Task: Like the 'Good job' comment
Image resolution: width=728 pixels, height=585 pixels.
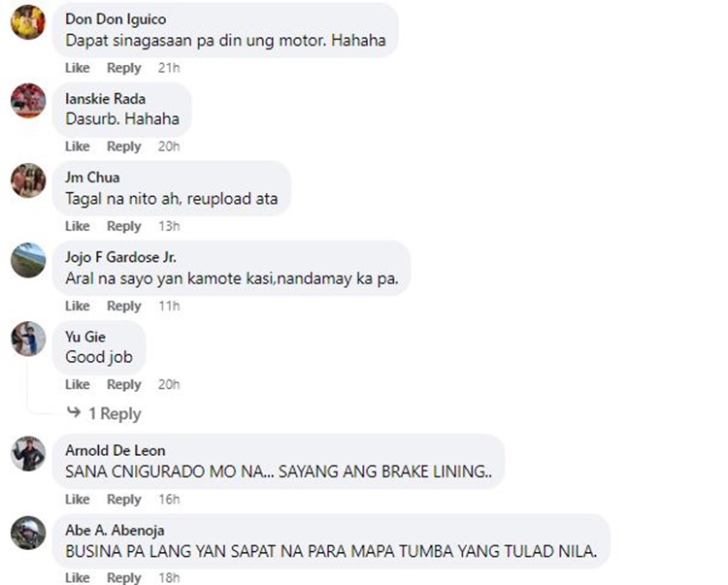Action: point(77,384)
